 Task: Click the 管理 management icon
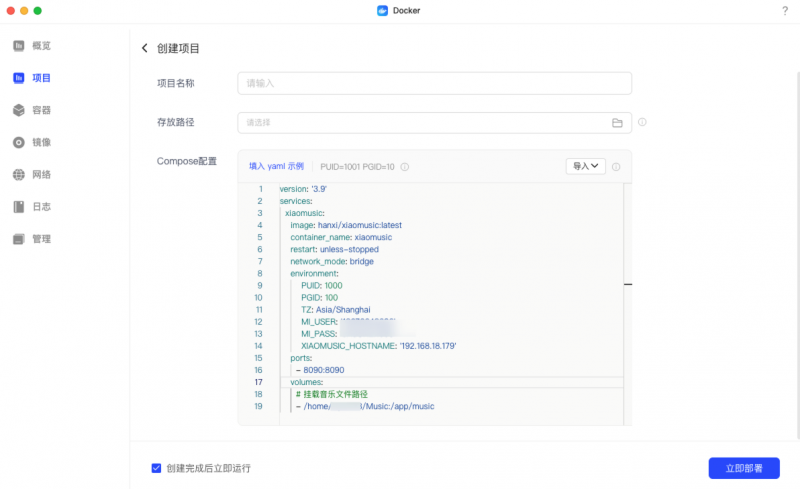click(x=19, y=239)
